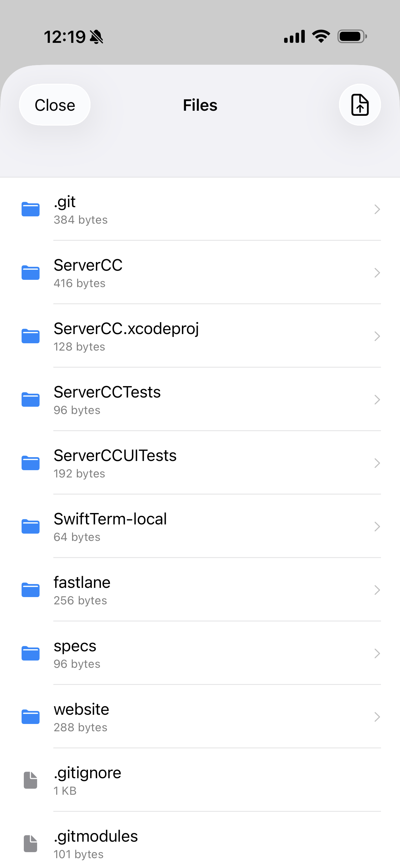This screenshot has width=400, height=868.
Task: Open the specs folder chevron
Action: point(377,653)
